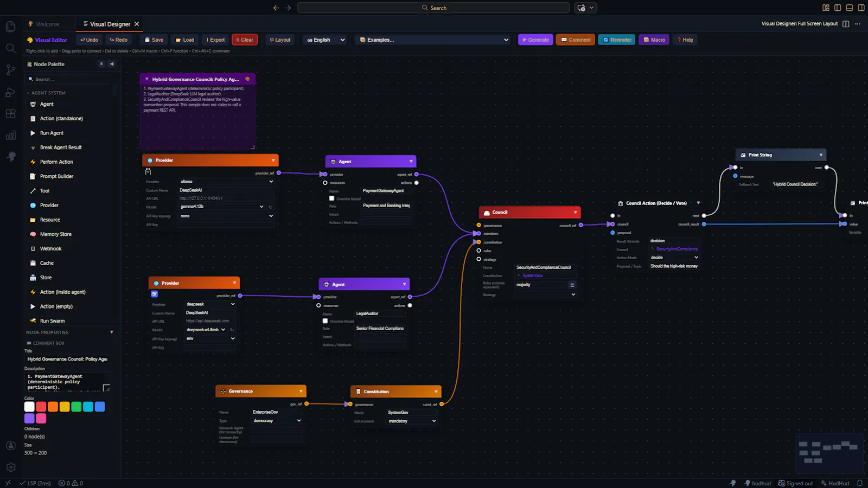
Task: Click the Redo toolbar button
Action: 118,40
